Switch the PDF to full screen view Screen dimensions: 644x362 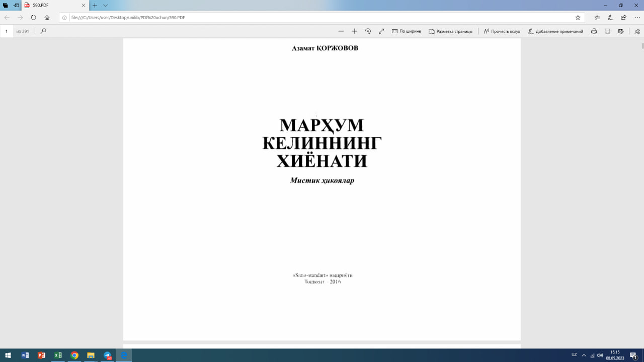381,31
